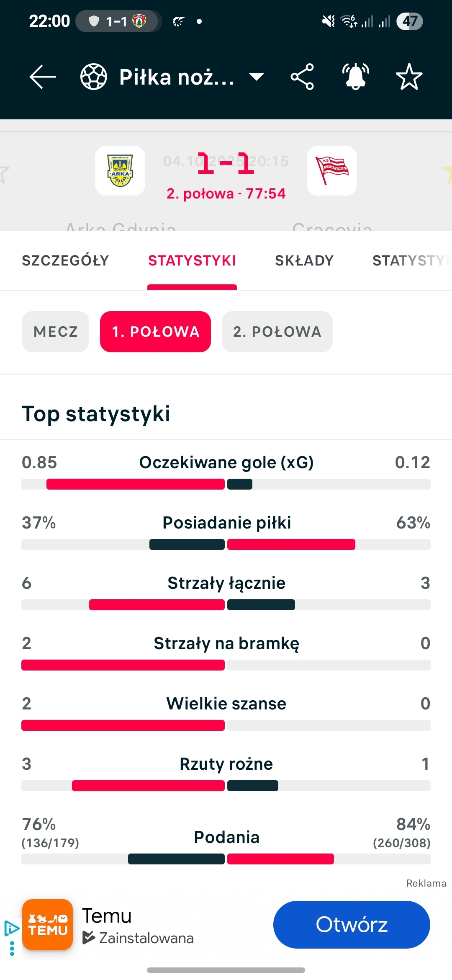Tap the Arka Gdynia team crest
452x980 pixels.
click(x=120, y=170)
